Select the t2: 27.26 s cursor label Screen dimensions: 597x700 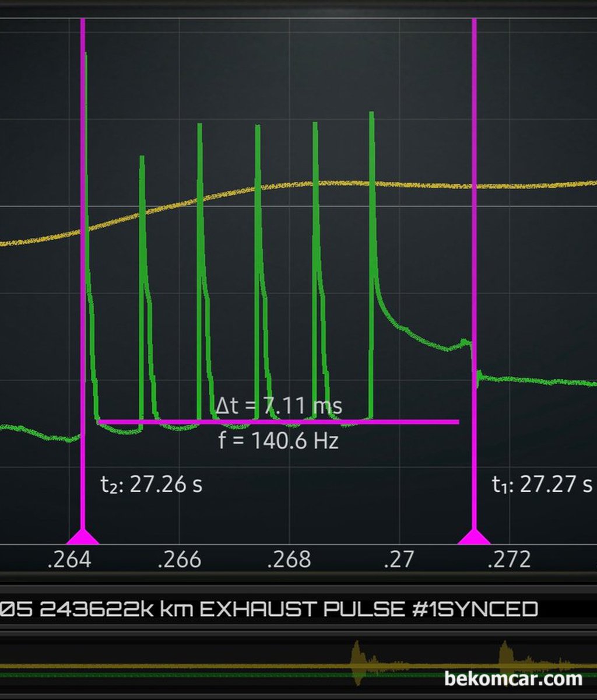[x=152, y=484]
